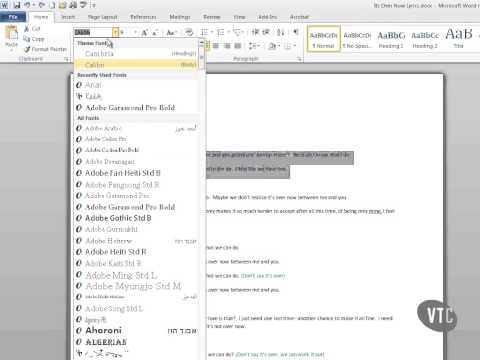Click the Save icon in Quick Access Toolbar

(x=17, y=5)
